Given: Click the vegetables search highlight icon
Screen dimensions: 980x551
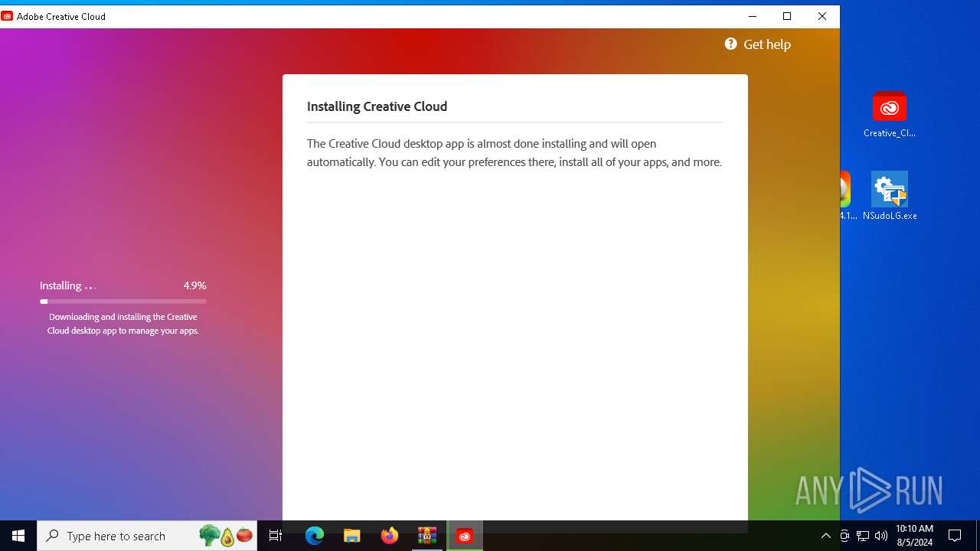Looking at the screenshot, I should pos(226,536).
